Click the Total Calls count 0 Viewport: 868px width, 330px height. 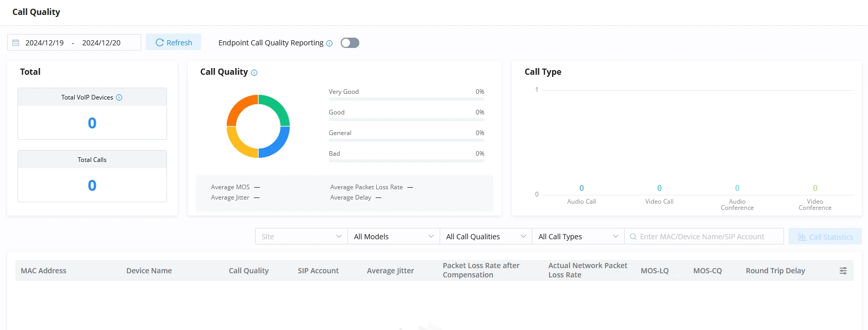[92, 186]
